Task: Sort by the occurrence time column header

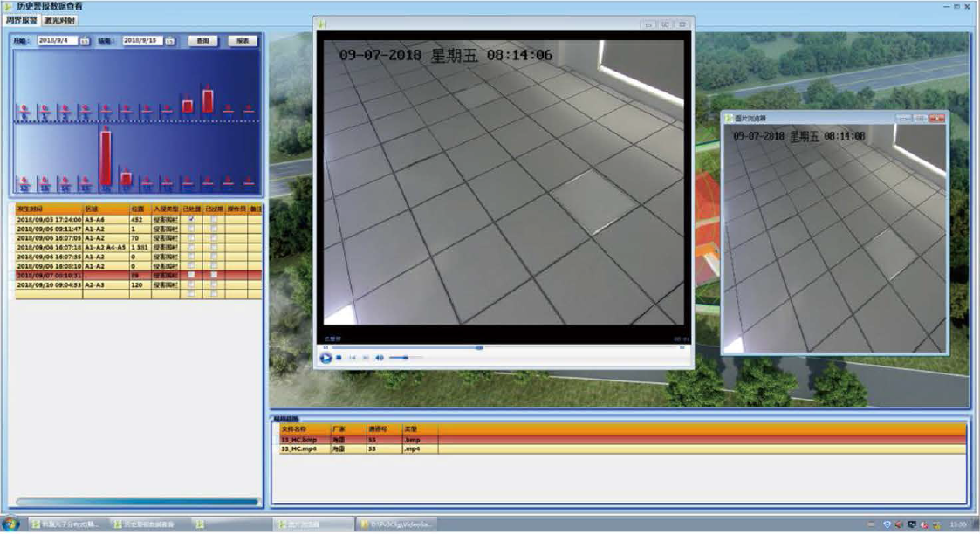Action: point(49,209)
